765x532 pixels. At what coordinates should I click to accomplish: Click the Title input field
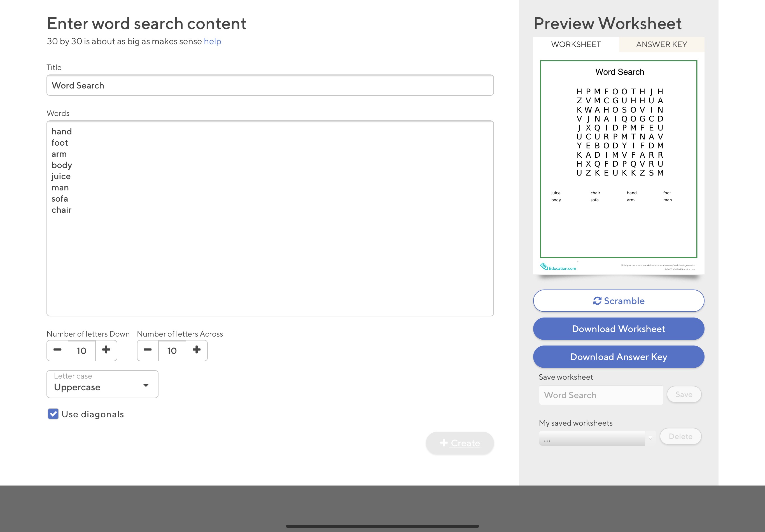270,85
